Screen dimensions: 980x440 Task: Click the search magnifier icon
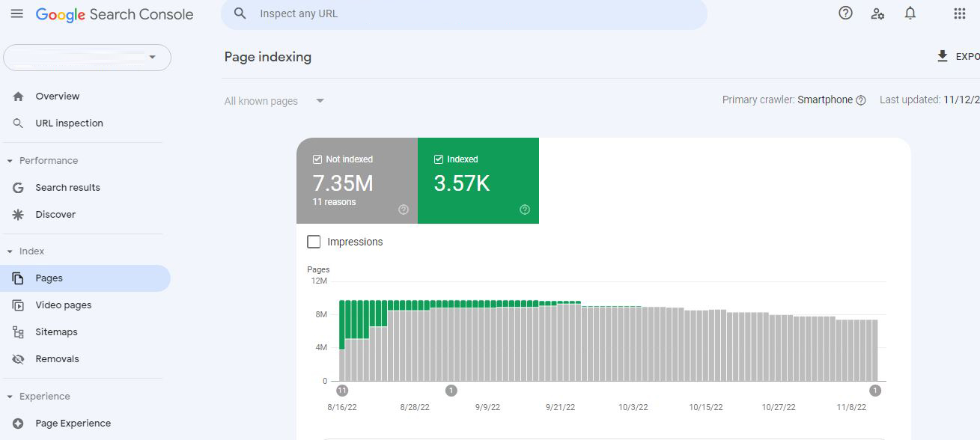(x=240, y=13)
